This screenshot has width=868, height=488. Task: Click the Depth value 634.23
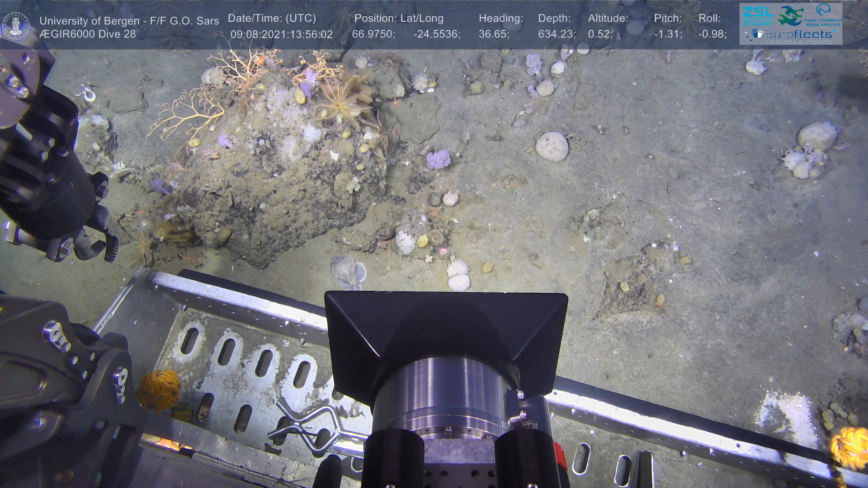[x=557, y=34]
